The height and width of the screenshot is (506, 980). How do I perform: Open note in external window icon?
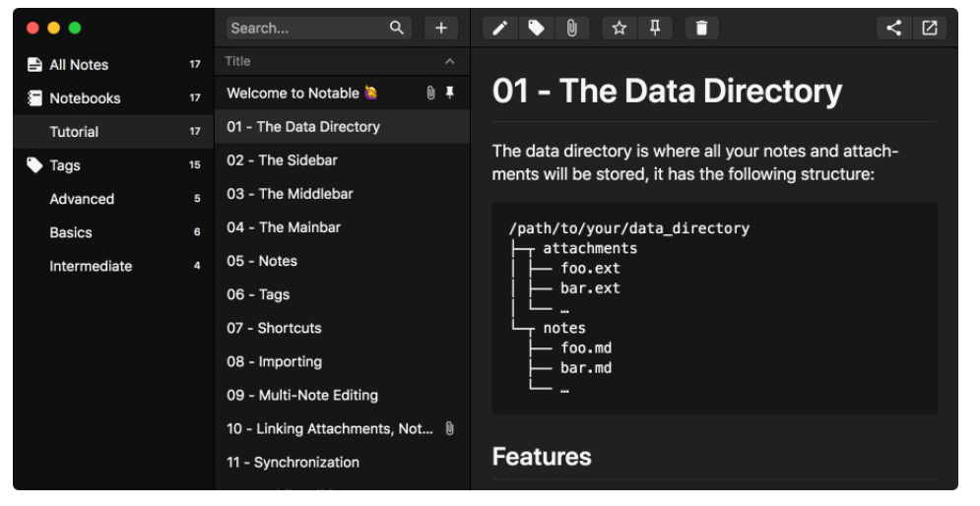click(930, 29)
